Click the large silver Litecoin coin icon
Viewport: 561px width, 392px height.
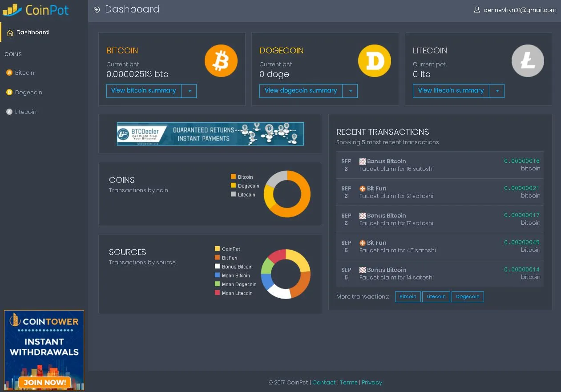tap(528, 61)
